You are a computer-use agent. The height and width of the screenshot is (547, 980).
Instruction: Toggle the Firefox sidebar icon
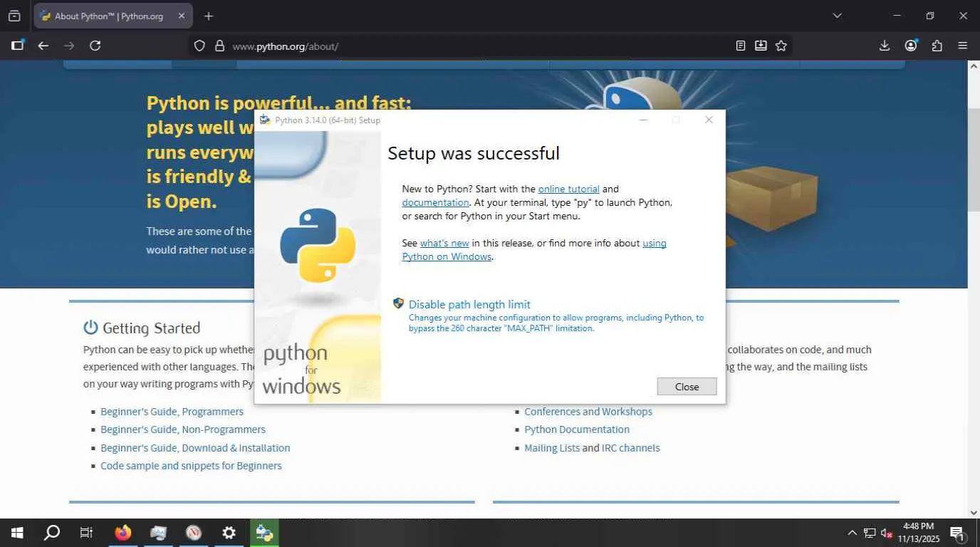click(18, 46)
